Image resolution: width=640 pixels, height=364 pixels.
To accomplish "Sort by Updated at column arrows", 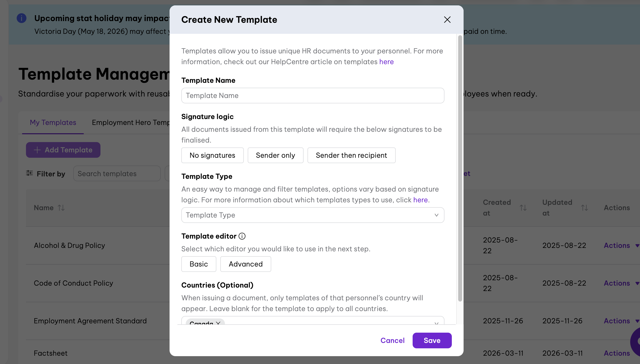I will [584, 208].
